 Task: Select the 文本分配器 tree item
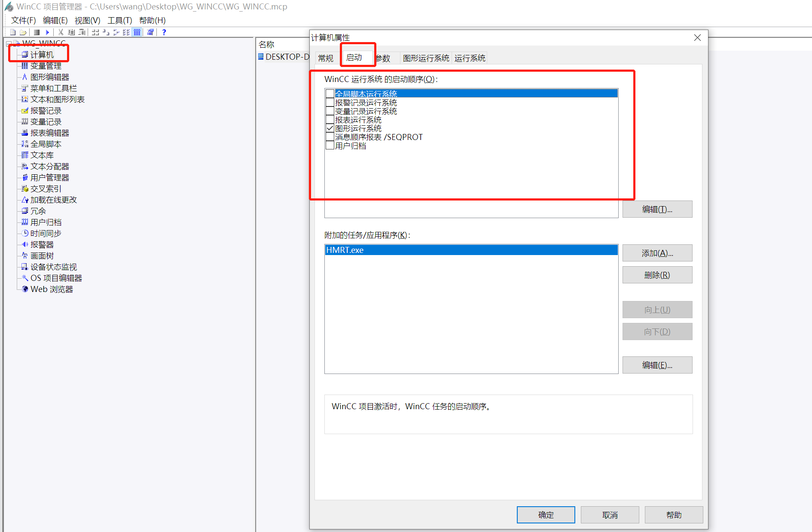50,166
